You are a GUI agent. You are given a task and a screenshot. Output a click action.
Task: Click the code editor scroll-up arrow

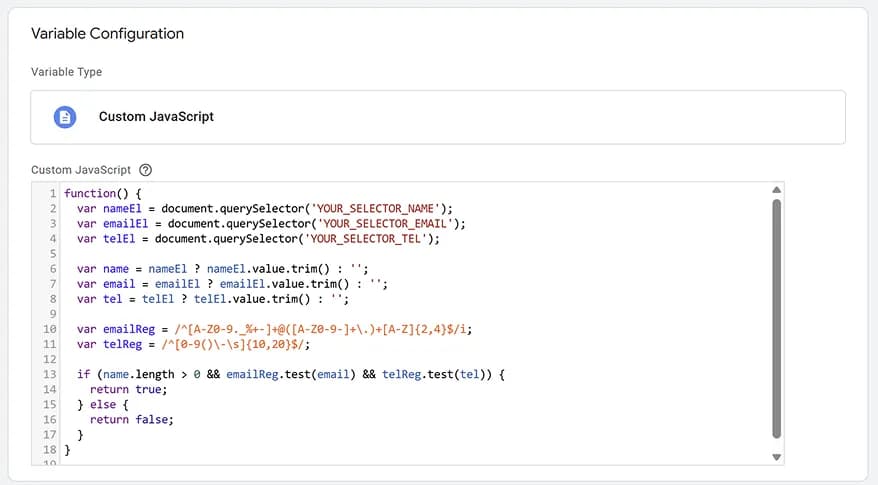[776, 190]
